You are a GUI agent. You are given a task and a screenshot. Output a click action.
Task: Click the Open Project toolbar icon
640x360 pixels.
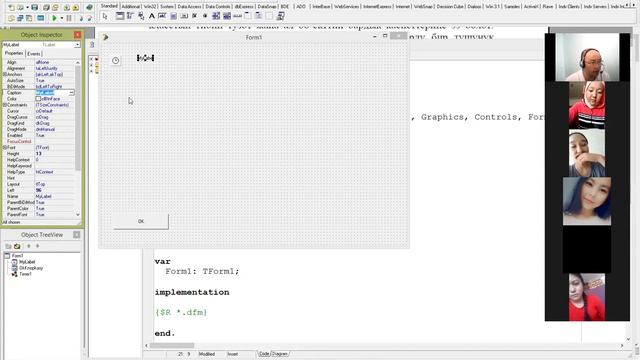click(x=55, y=8)
